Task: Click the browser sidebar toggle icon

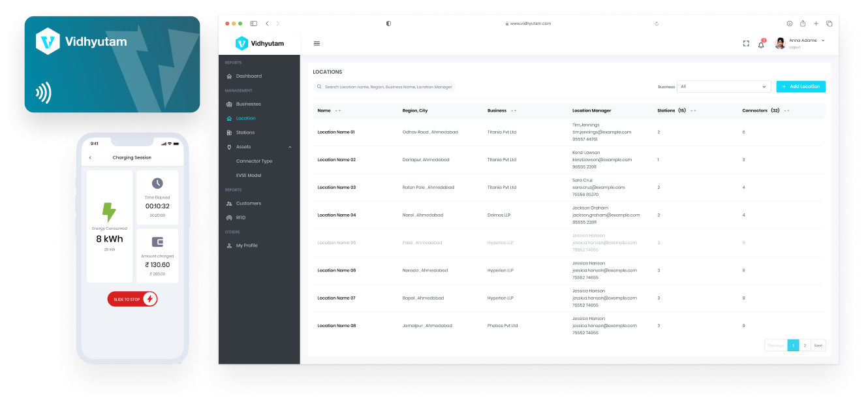Action: pos(254,24)
